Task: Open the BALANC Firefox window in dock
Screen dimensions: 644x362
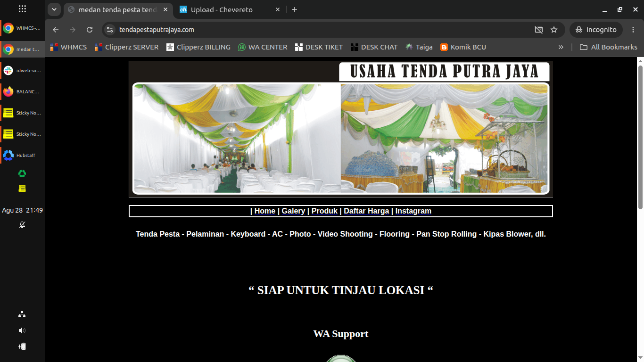Action: tap(22, 92)
